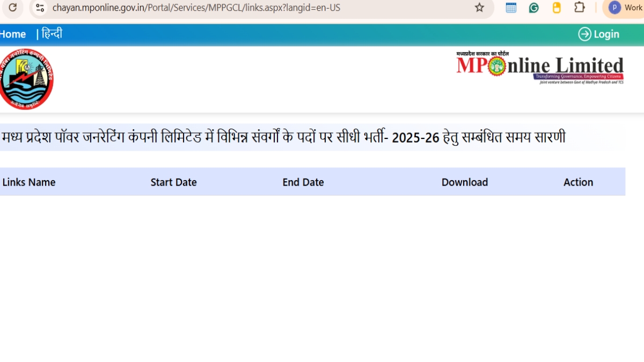The image size is (644, 362).
Task: Open the yellow note extension icon
Action: pyautogui.click(x=557, y=8)
